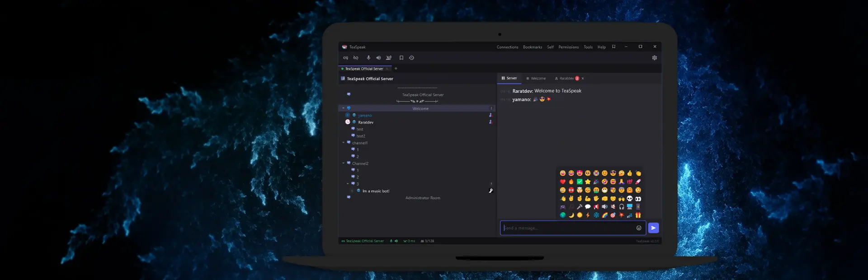This screenshot has width=868, height=280.
Task: Click the connect to server toolbar icon
Action: tap(345, 58)
